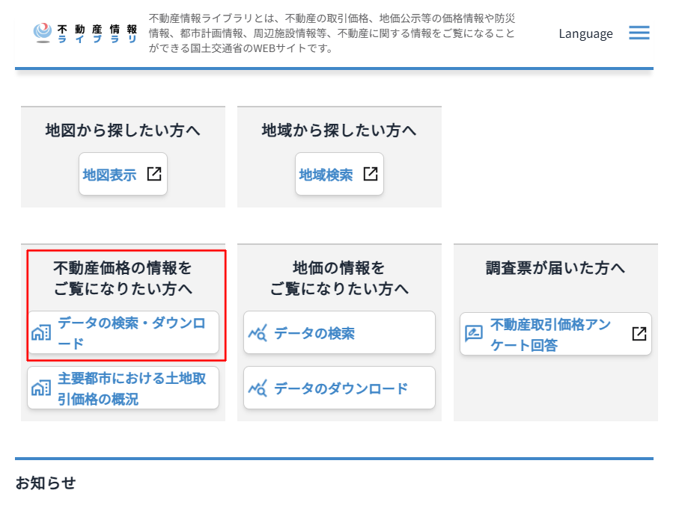
Task: Click the globe logo icon in header
Action: (x=42, y=33)
